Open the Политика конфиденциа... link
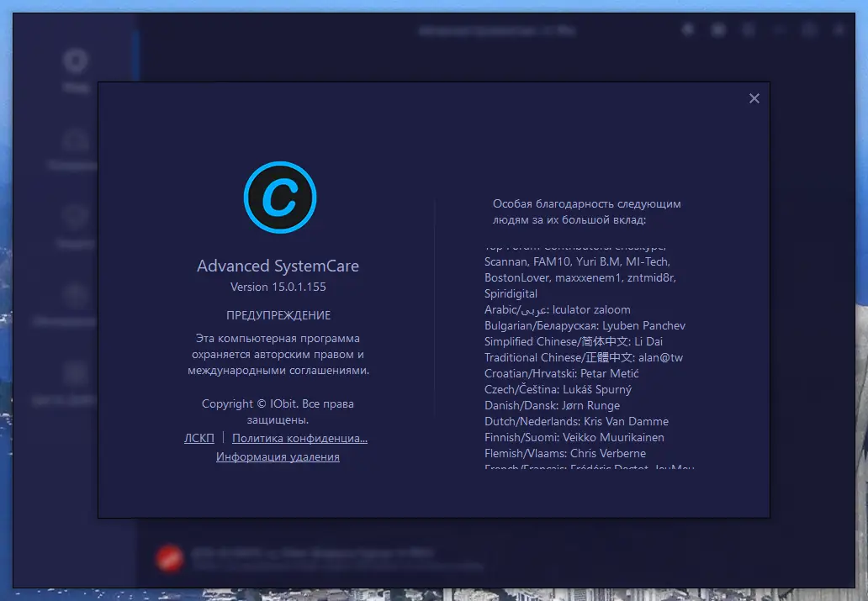 tap(299, 438)
